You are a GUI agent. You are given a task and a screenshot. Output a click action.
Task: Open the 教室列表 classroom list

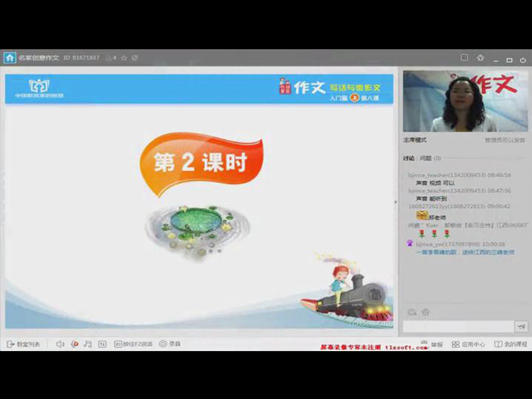[23, 344]
